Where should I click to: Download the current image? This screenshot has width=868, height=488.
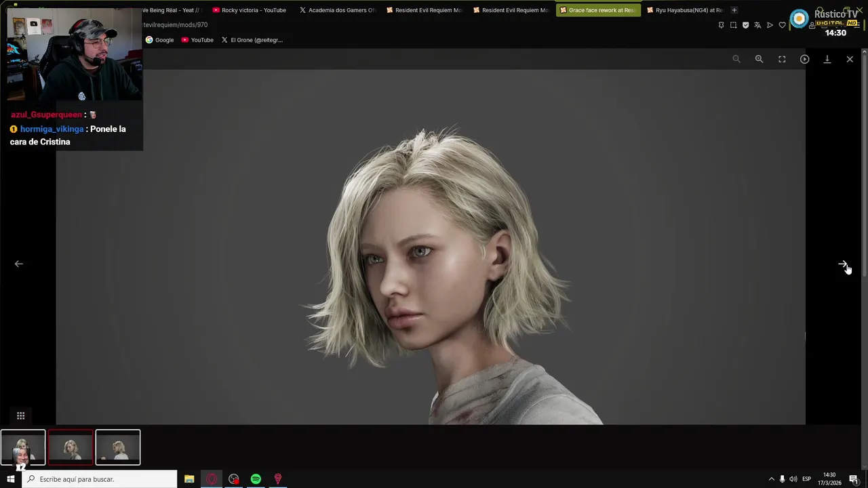pos(827,59)
